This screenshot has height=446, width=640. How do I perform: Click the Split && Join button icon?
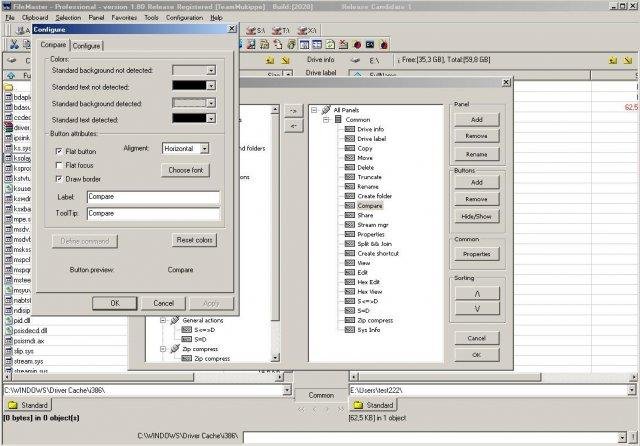click(351, 243)
